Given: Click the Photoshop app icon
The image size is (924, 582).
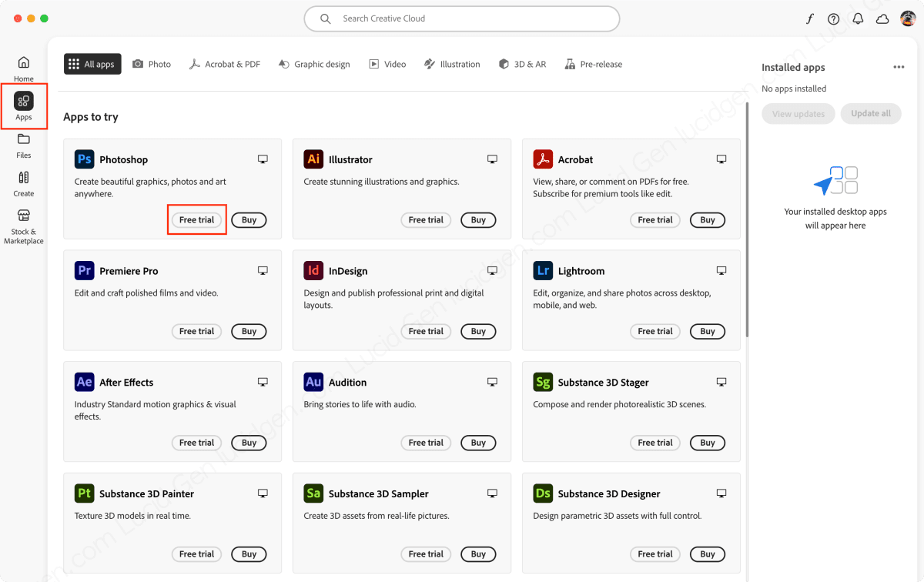Looking at the screenshot, I should pos(84,159).
